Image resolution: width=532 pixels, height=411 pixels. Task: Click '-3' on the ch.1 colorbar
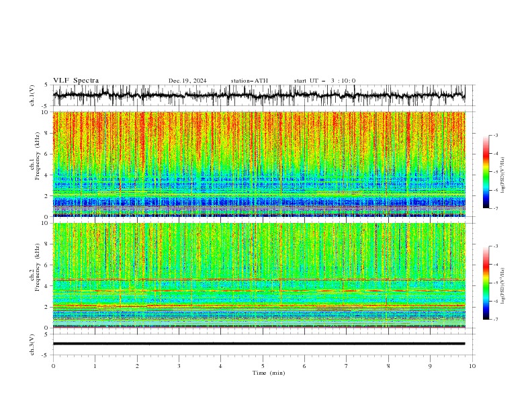tap(496, 135)
